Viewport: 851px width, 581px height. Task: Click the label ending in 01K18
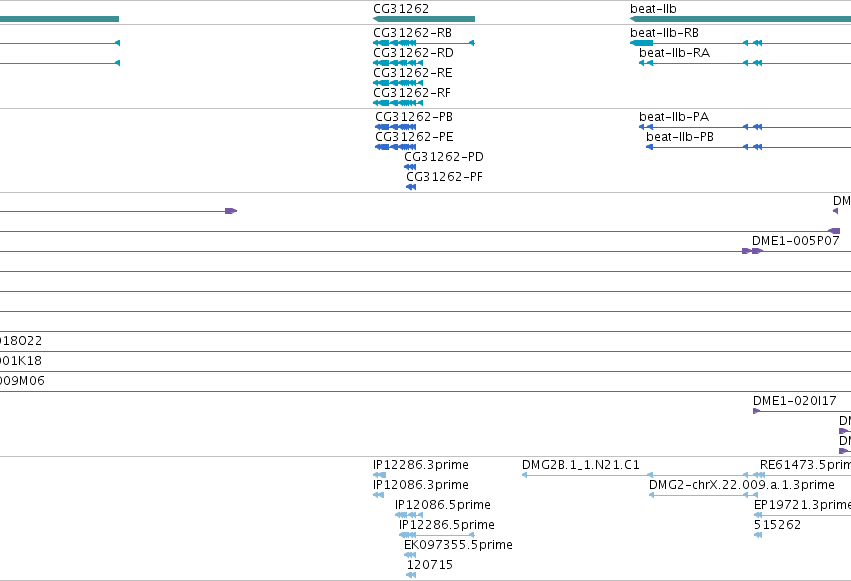pos(21,361)
